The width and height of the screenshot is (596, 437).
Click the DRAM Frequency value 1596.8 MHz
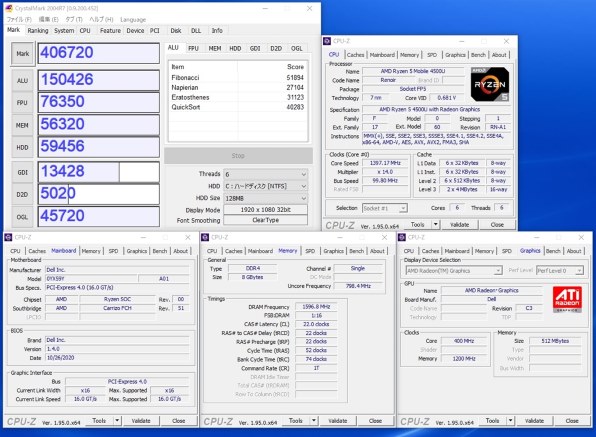point(316,307)
